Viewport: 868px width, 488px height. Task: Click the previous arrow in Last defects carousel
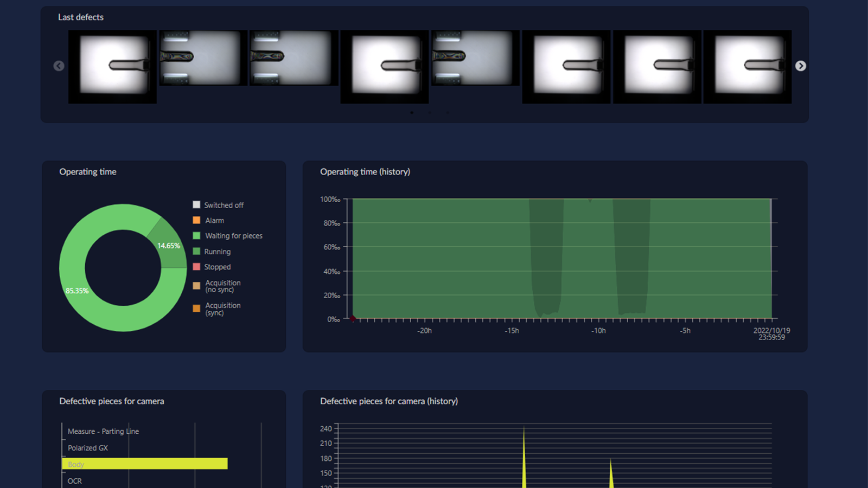coord(59,66)
